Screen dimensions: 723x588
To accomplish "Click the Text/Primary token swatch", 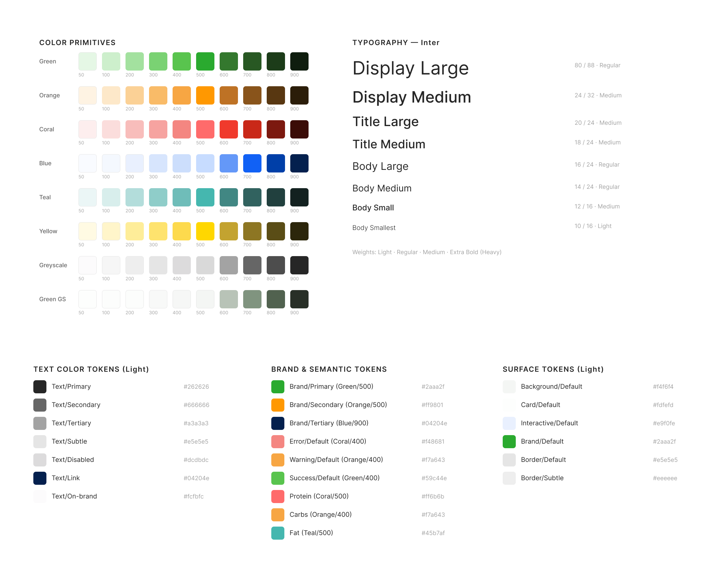I will pos(40,386).
